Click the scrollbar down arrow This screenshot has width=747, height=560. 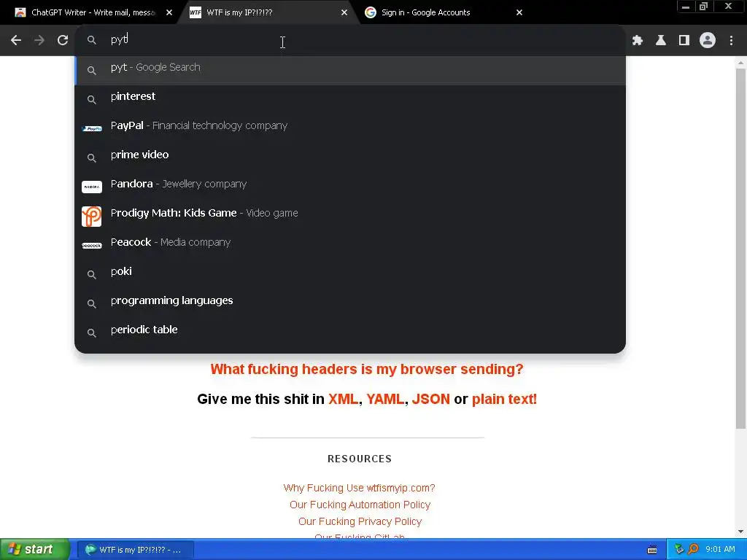pyautogui.click(x=741, y=532)
